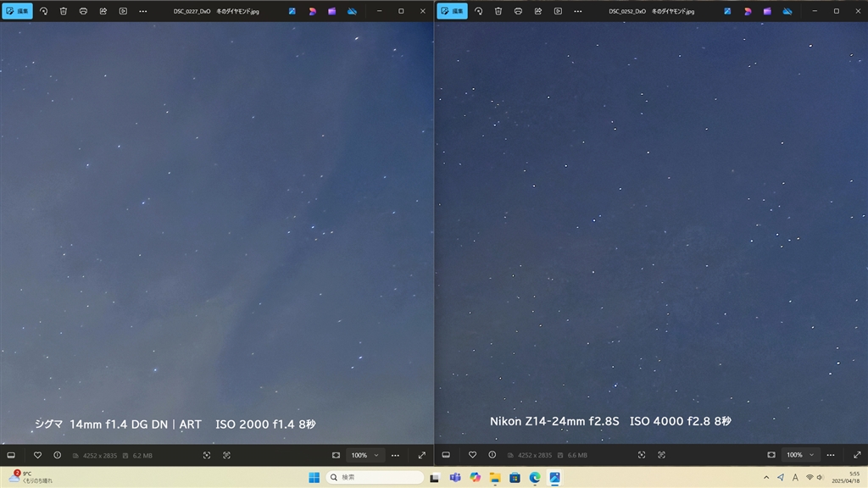Screen dimensions: 868x488
Task: Click the 6.6 MB file size text
Action: pyautogui.click(x=577, y=455)
